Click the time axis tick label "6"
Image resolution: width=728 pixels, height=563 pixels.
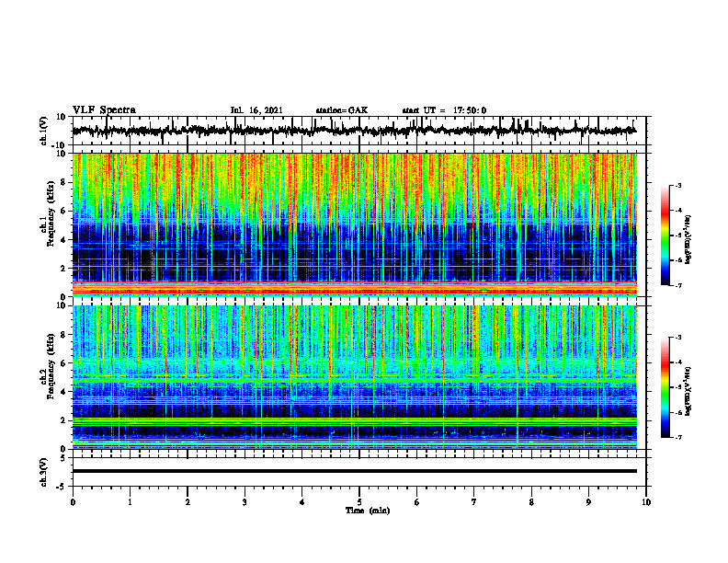(x=416, y=502)
